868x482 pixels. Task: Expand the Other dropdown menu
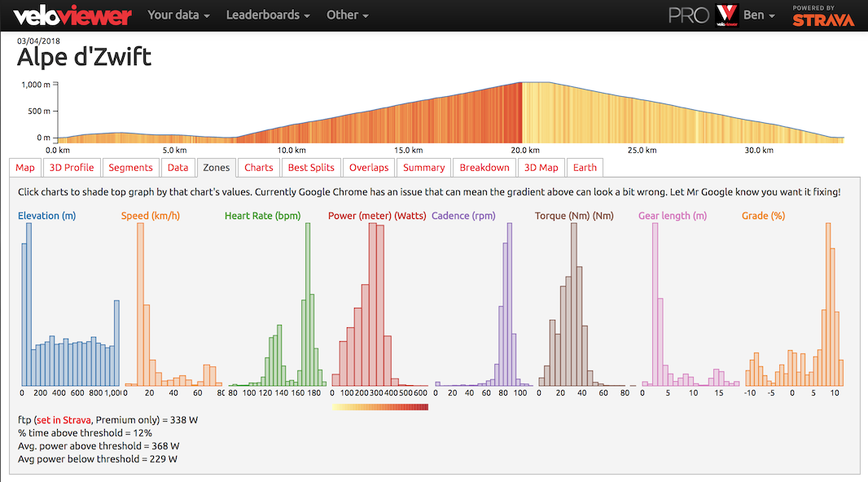coord(348,15)
